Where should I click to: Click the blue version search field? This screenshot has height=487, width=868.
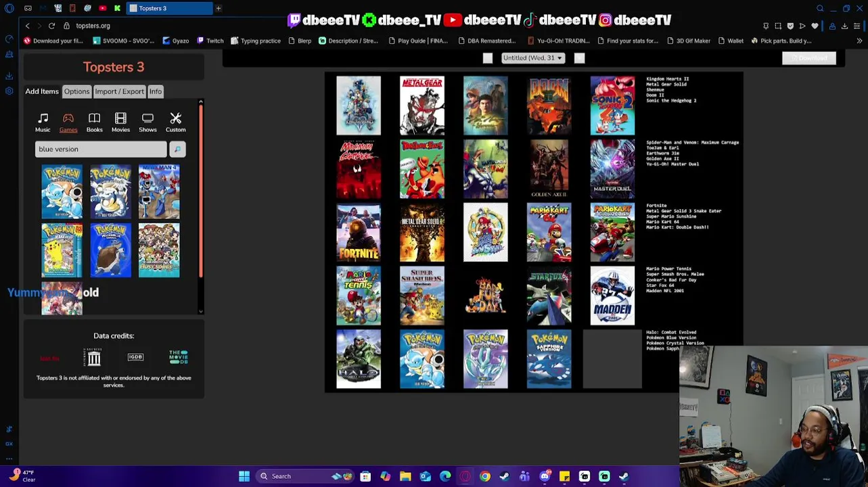[101, 149]
